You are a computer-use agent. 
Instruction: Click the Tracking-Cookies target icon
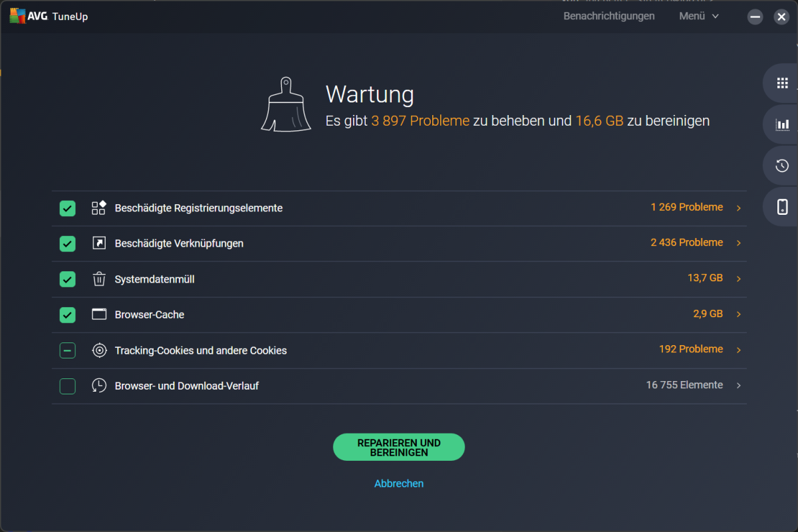(x=99, y=350)
